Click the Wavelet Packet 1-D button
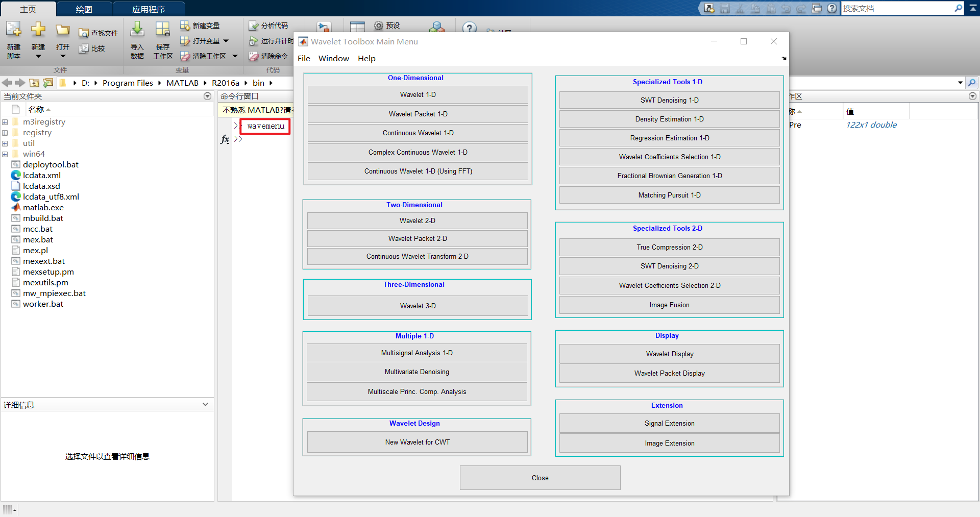The image size is (980, 517). pyautogui.click(x=418, y=114)
